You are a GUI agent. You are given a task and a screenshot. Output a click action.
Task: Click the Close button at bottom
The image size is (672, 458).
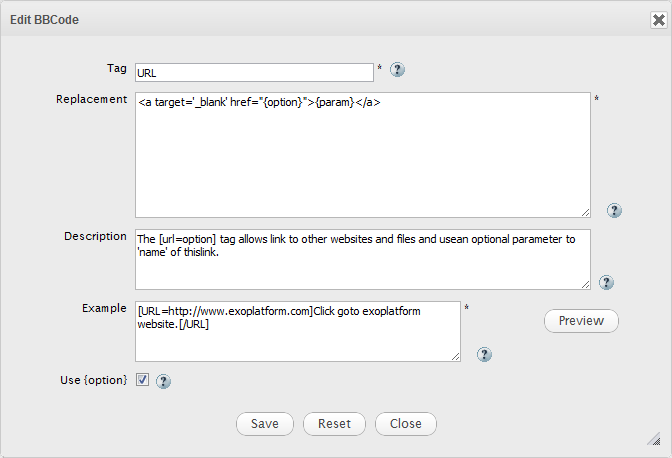(406, 424)
